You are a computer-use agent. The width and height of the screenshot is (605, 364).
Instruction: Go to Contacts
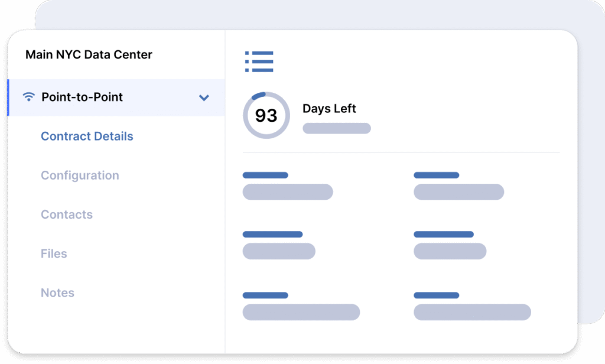point(67,214)
